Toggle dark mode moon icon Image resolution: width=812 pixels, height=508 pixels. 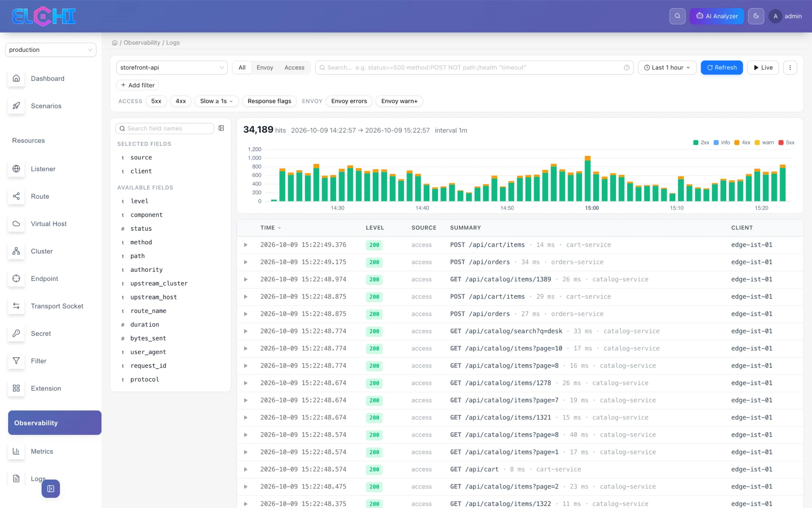[x=756, y=16]
